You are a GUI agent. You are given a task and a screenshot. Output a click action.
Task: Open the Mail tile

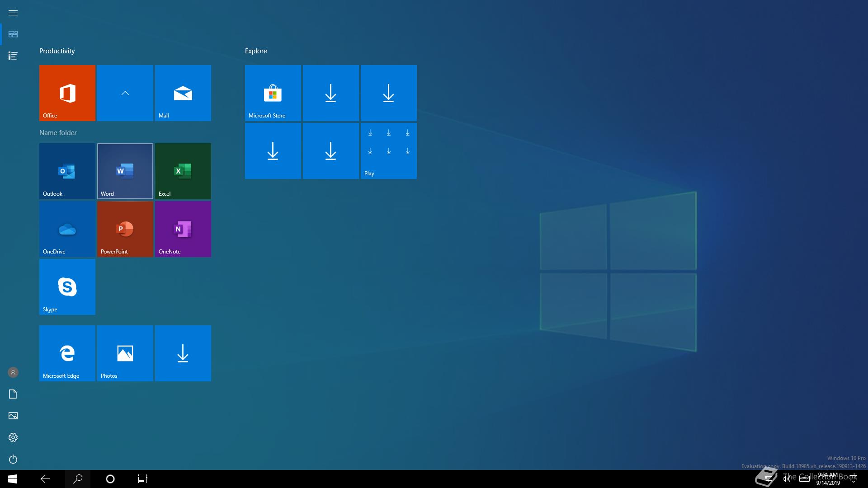point(183,93)
